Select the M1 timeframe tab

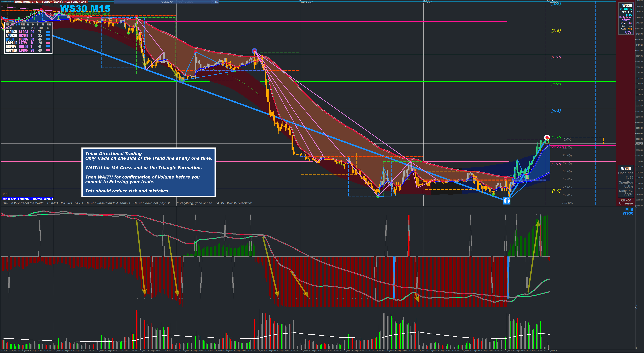(x=7, y=24)
